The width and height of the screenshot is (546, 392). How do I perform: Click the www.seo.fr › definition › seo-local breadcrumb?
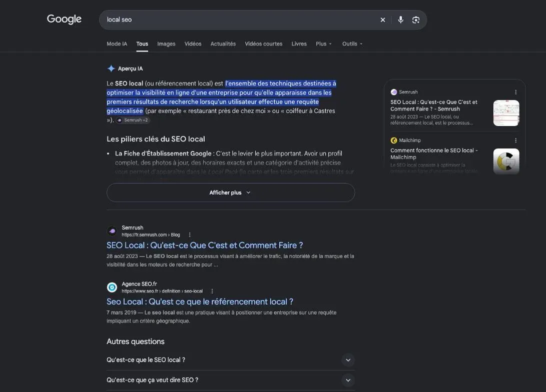point(162,291)
